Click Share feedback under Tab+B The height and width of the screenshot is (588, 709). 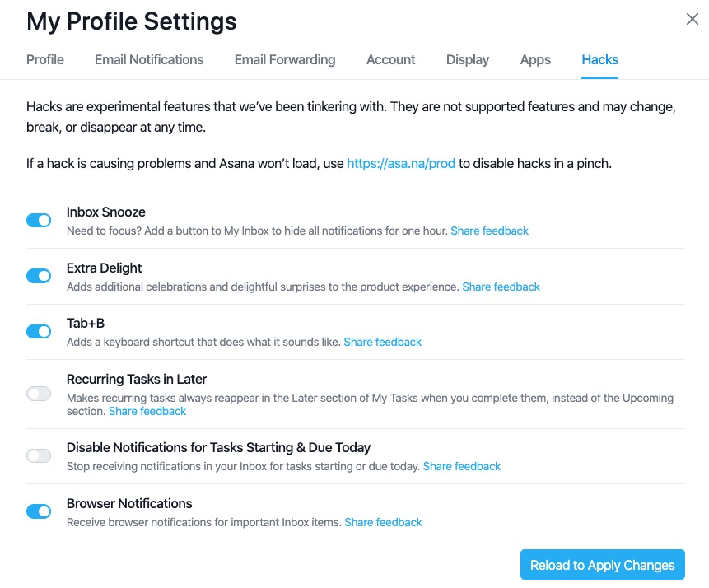(x=383, y=343)
